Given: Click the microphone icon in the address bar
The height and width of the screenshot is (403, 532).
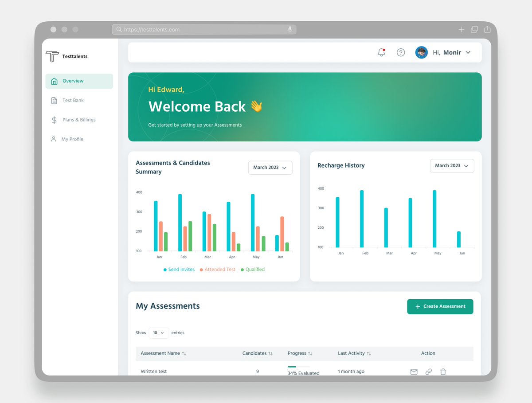Looking at the screenshot, I should click(290, 29).
